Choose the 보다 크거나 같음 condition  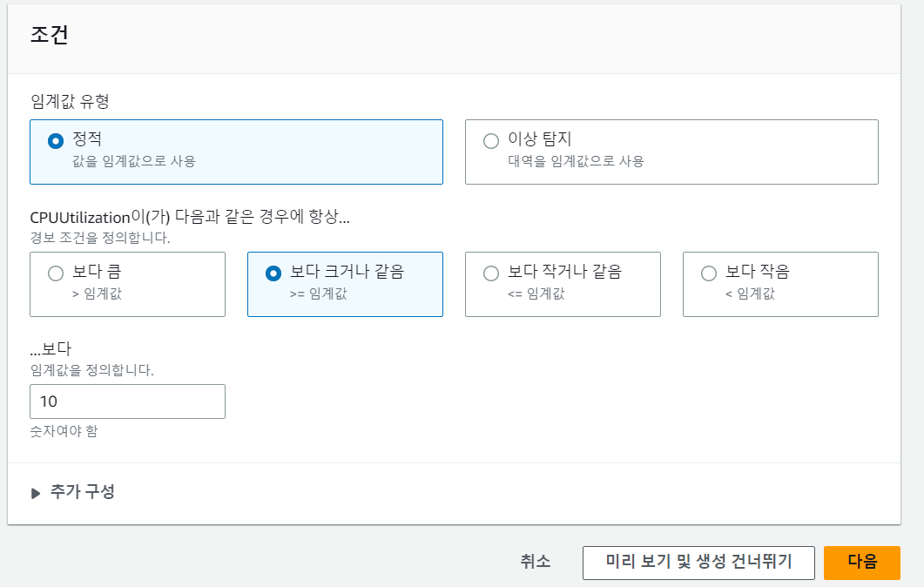[345, 284]
